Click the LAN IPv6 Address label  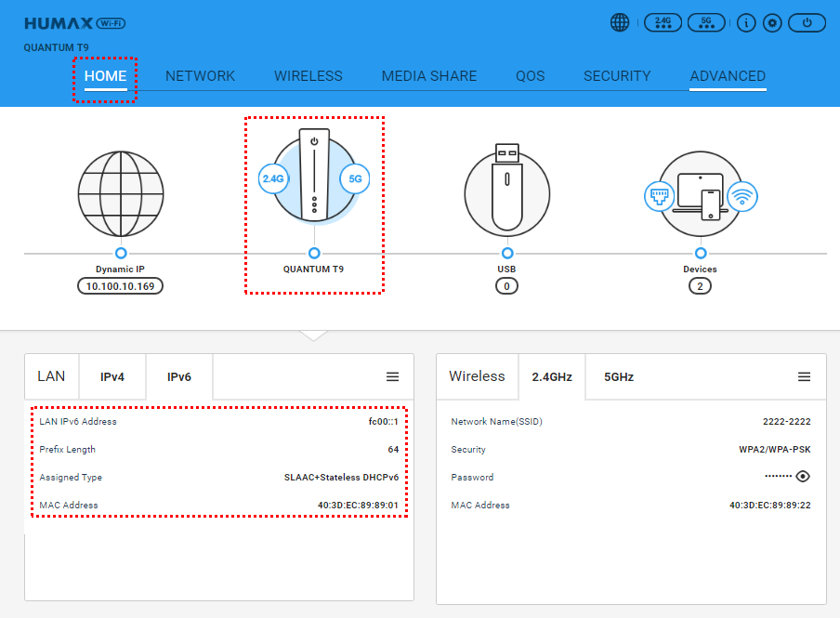[x=78, y=421]
